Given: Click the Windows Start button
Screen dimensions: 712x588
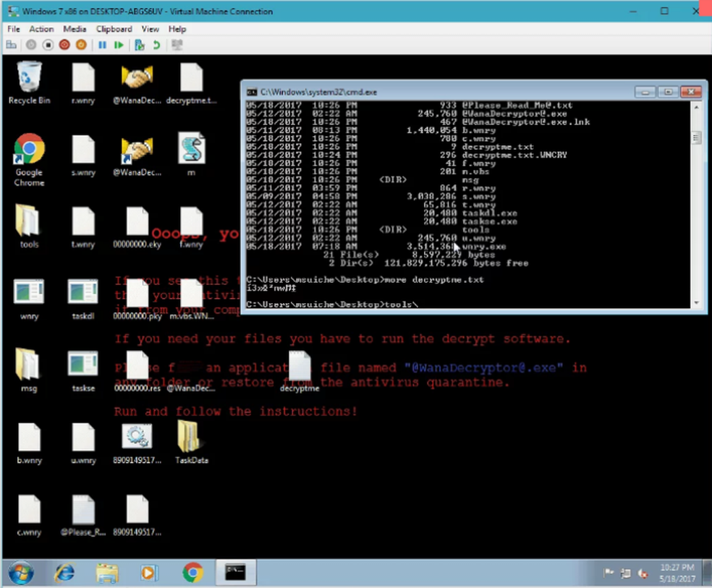Looking at the screenshot, I should (x=20, y=572).
